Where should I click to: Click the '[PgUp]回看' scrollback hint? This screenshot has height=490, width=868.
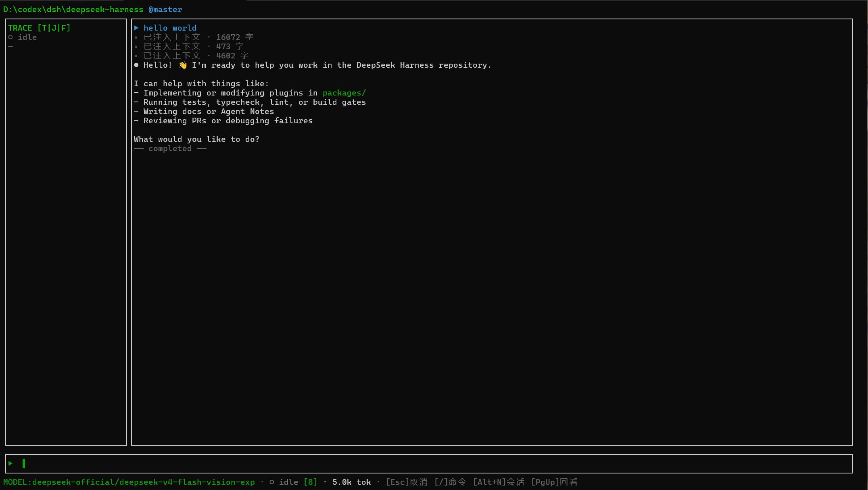554,482
